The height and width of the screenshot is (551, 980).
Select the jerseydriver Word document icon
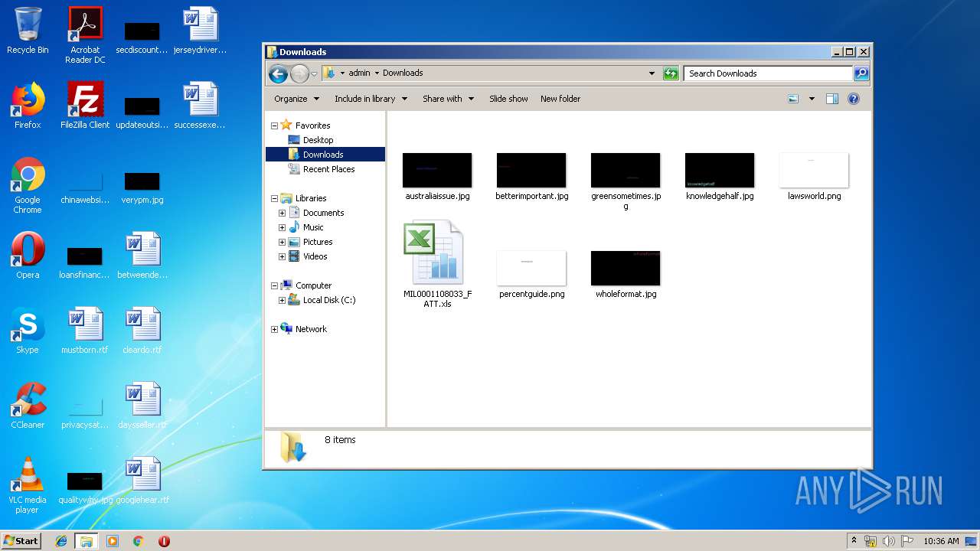click(201, 31)
